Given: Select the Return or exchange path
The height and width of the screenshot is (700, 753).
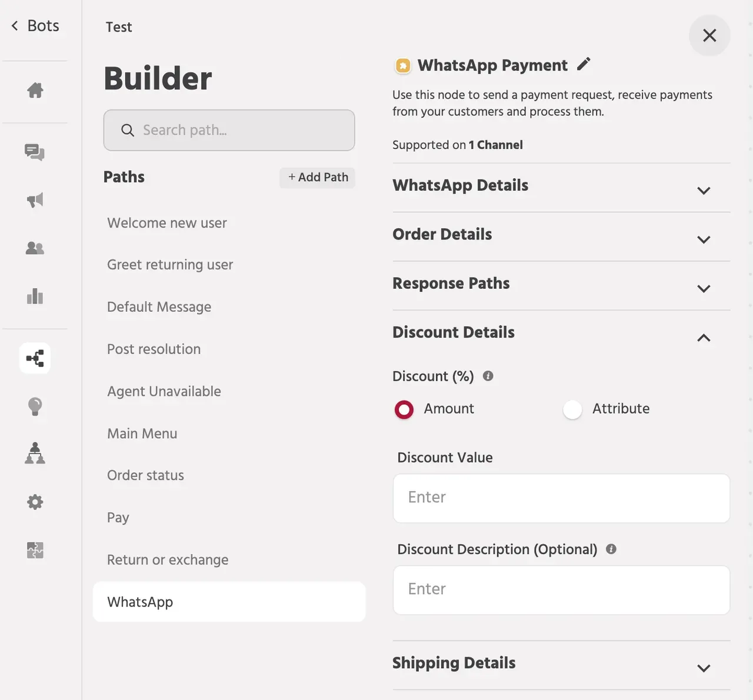Looking at the screenshot, I should (x=168, y=560).
